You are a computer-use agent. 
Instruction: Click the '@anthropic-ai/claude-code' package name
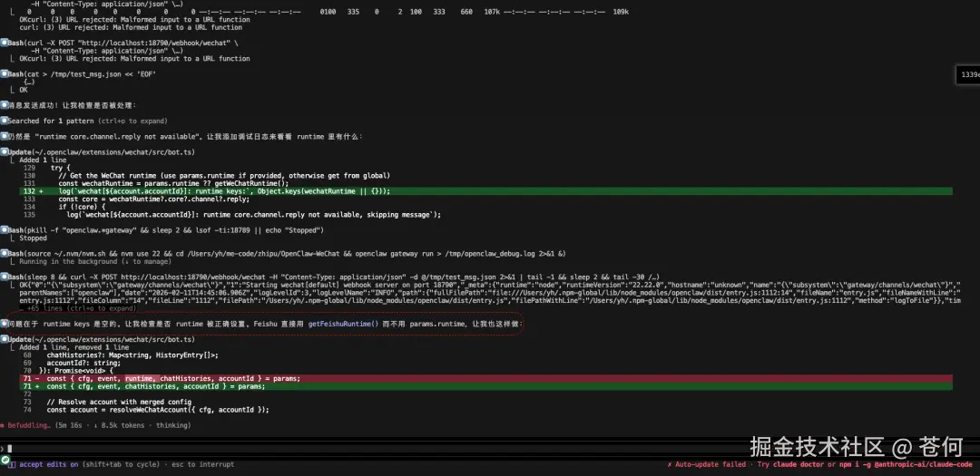tap(923, 465)
